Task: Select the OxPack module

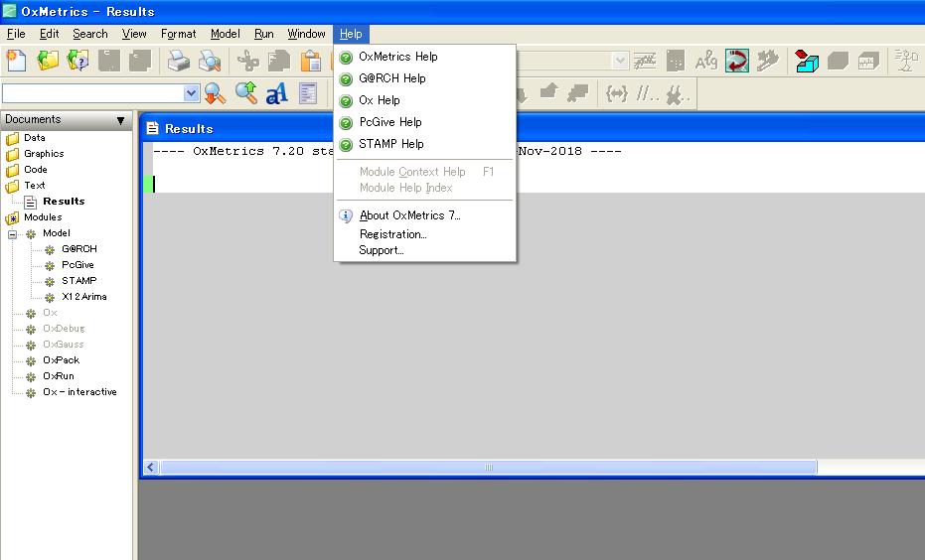Action: pos(61,360)
